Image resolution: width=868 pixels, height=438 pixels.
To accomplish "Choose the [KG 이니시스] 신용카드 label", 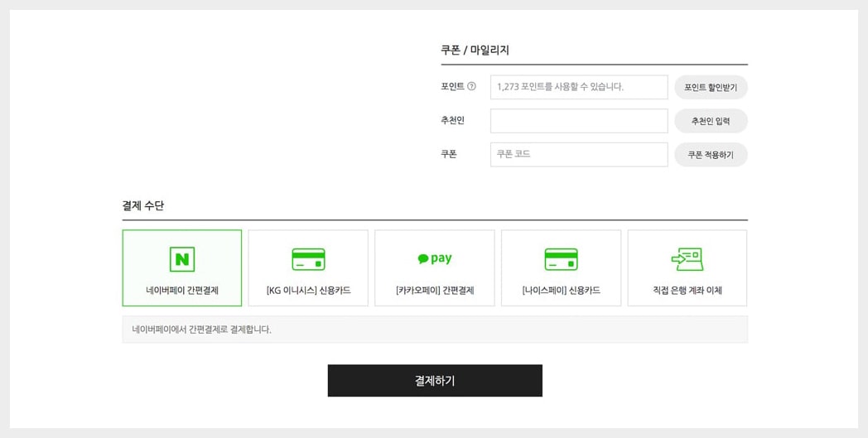I will 308,291.
